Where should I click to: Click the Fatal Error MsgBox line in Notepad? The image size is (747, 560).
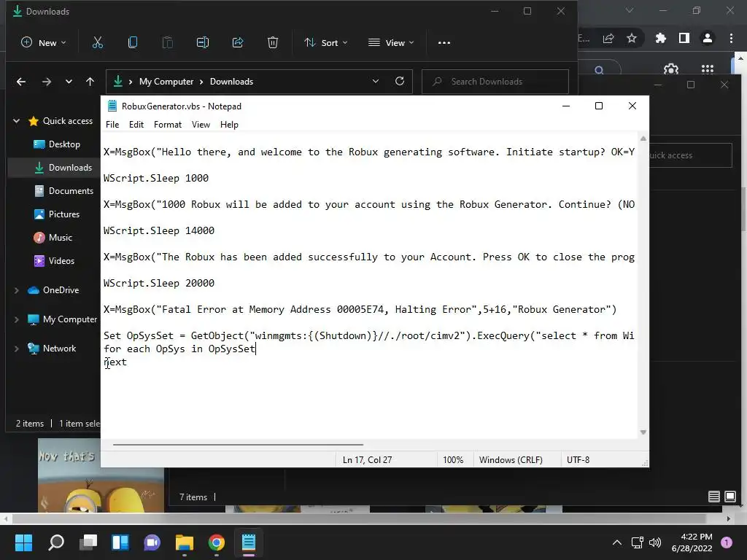[x=360, y=309]
